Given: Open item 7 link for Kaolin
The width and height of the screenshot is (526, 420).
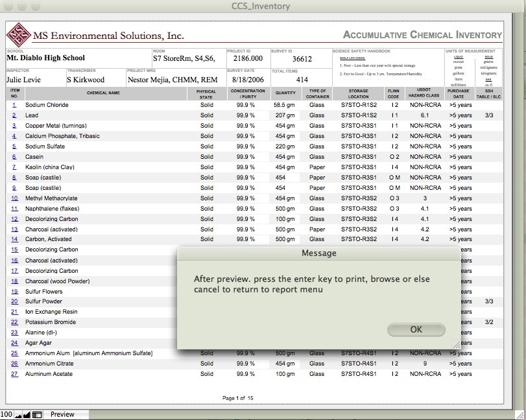Looking at the screenshot, I should pyautogui.click(x=14, y=167).
